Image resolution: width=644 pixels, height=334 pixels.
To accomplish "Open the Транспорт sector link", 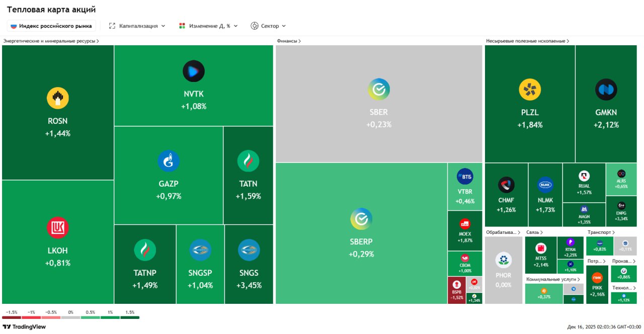I will (601, 232).
